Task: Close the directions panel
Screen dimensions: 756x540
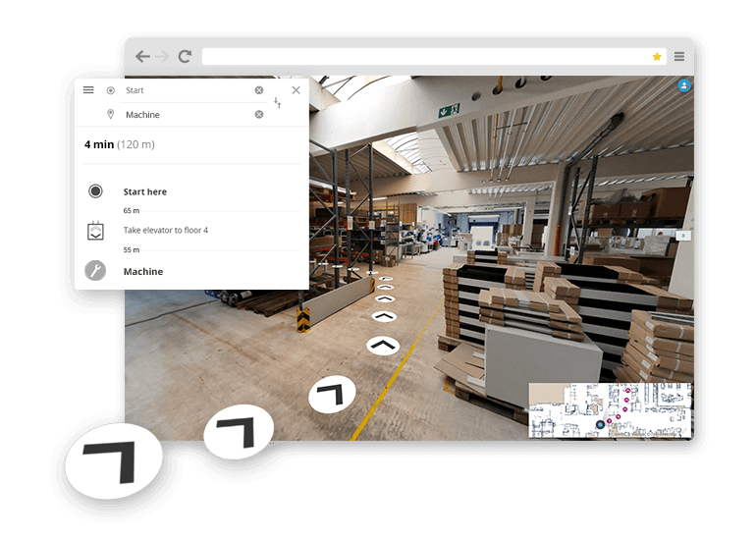Action: [x=296, y=90]
